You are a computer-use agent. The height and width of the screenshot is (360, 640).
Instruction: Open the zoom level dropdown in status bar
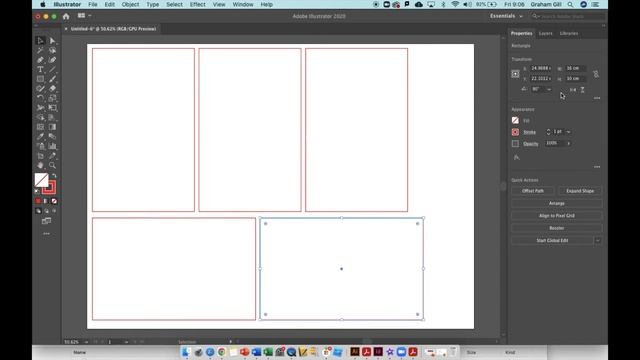click(x=86, y=342)
